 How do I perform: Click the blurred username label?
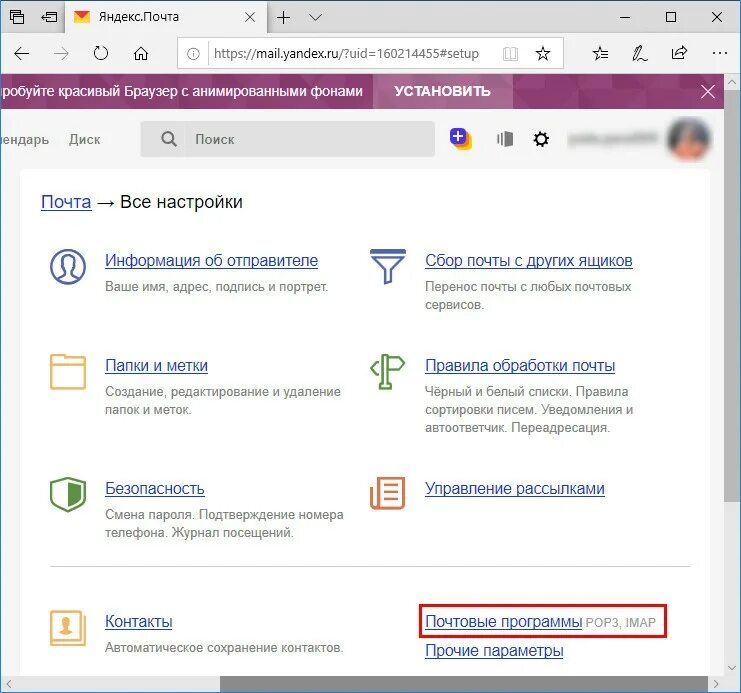coord(613,139)
